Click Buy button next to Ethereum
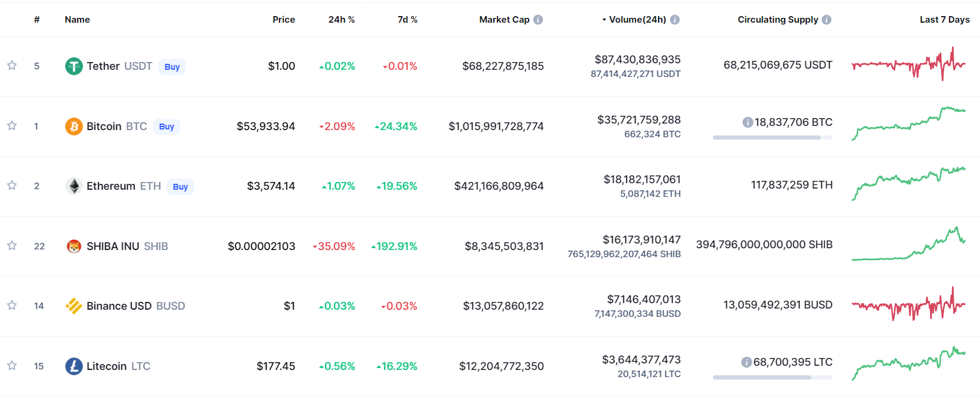Screen dimensions: 980x398 click(x=180, y=187)
